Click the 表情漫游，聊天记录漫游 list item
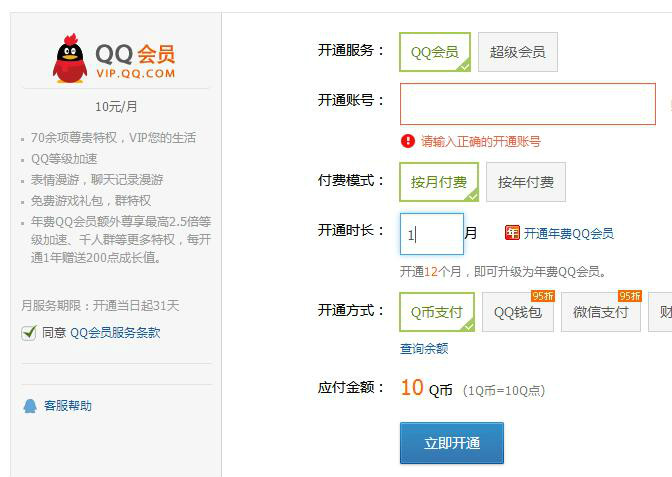672x477 pixels. (x=97, y=180)
